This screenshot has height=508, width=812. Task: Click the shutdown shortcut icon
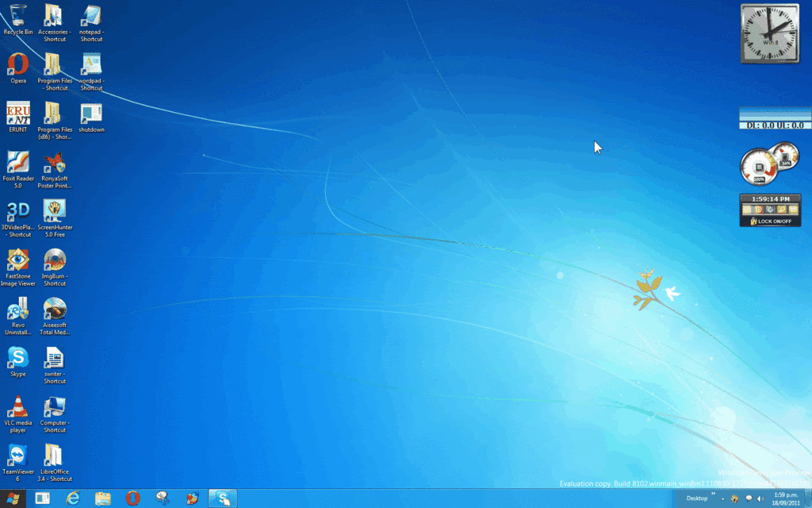tap(91, 114)
